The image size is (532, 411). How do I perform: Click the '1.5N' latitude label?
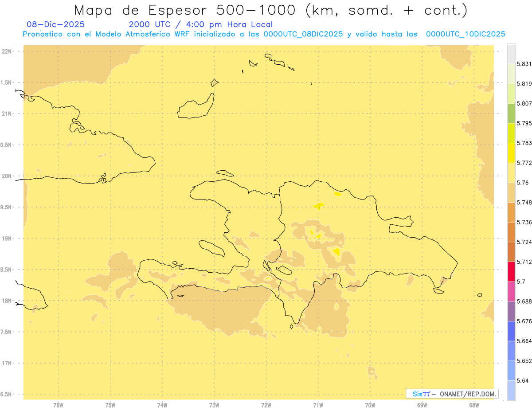coord(6,82)
